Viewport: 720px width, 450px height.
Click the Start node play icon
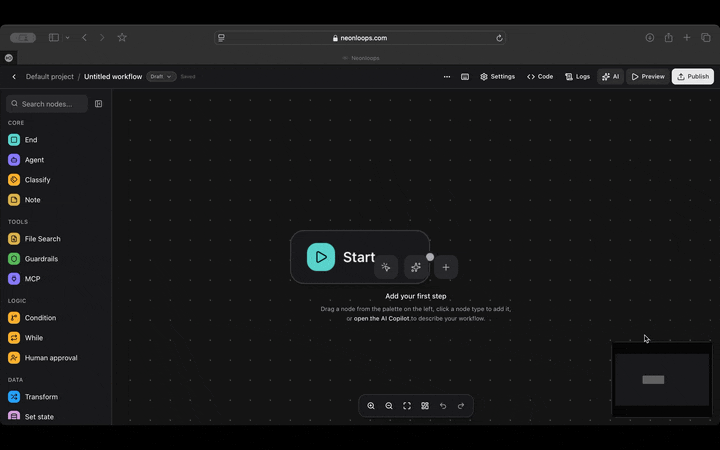click(x=321, y=257)
